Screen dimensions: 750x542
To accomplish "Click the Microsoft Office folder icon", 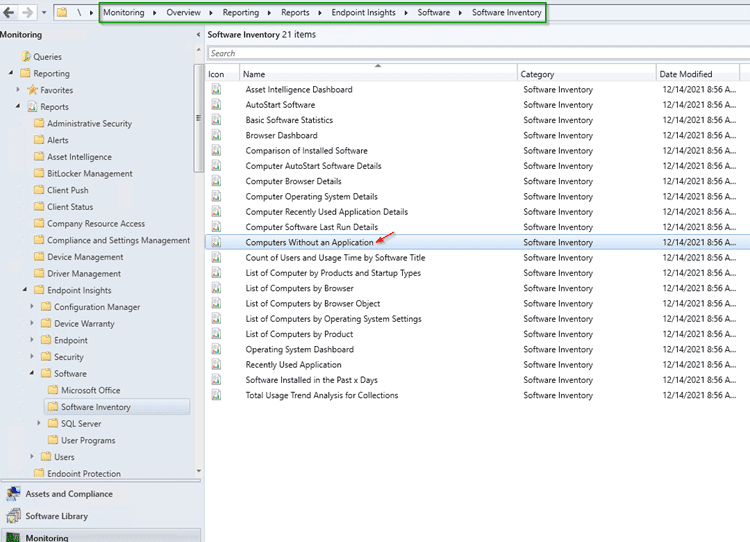I will [x=52, y=390].
